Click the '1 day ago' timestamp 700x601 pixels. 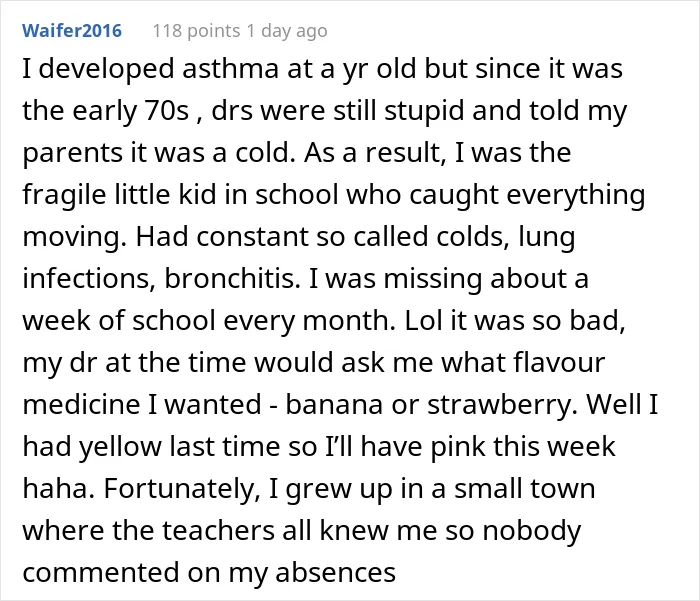287,31
